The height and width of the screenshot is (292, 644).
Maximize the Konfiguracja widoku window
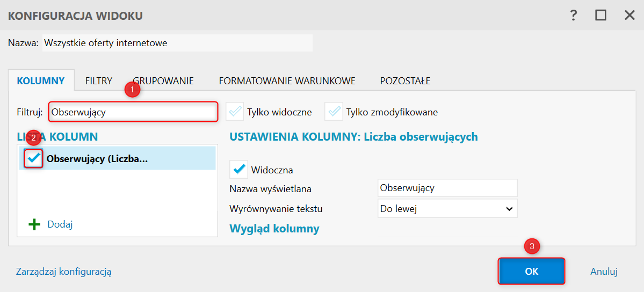tap(600, 16)
